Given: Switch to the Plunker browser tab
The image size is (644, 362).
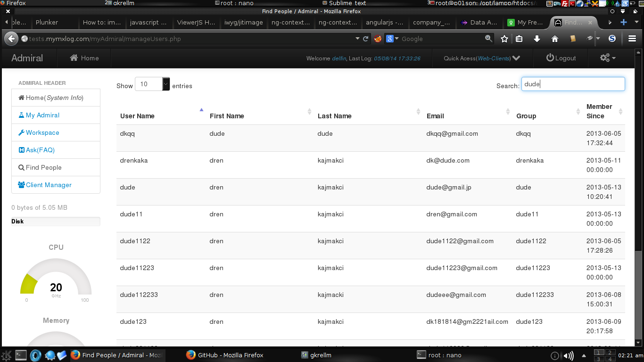Looking at the screenshot, I should [47, 22].
